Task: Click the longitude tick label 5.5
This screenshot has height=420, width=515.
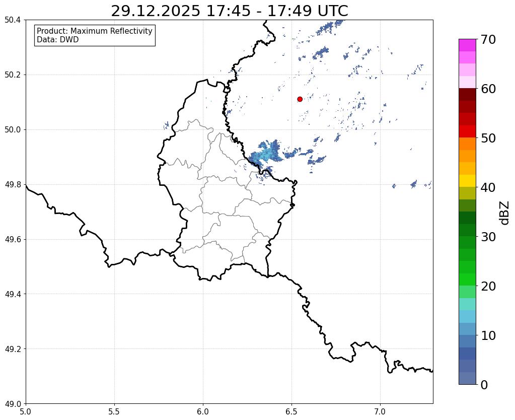Action: [114, 411]
